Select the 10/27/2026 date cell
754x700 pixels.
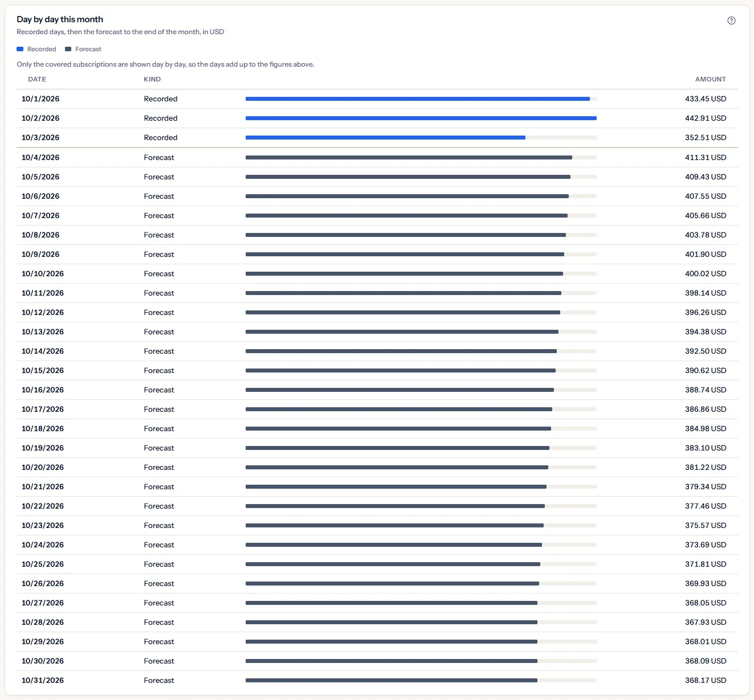point(43,603)
